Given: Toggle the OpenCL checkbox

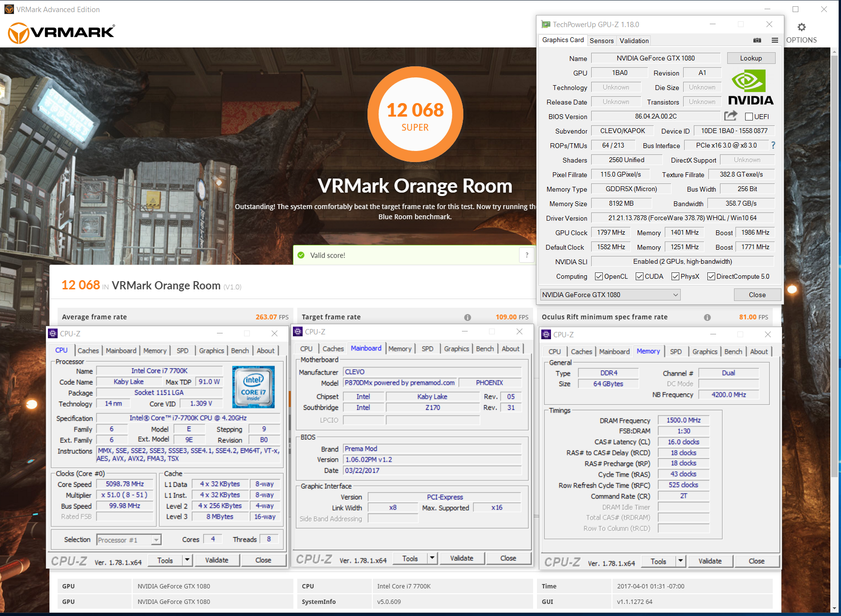Looking at the screenshot, I should tap(599, 276).
